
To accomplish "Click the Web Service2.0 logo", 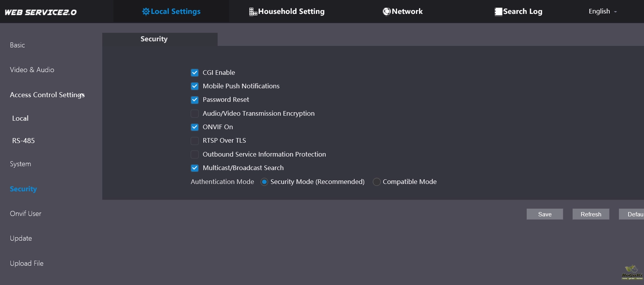I will (41, 12).
